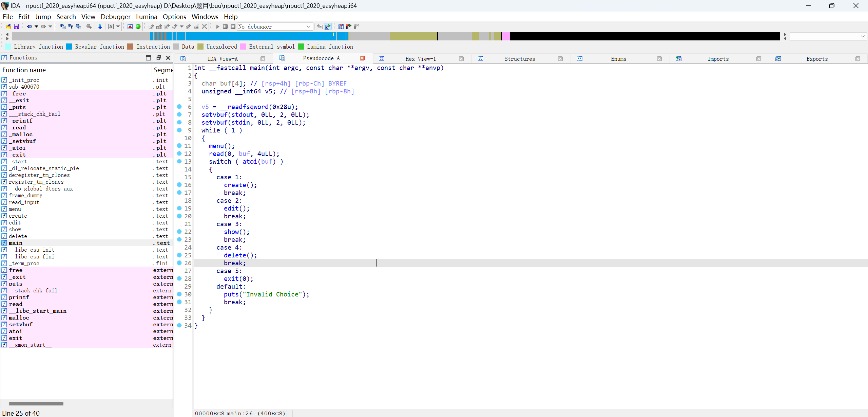Close the Pseudocode-A tab
The height and width of the screenshot is (417, 868).
click(x=362, y=58)
